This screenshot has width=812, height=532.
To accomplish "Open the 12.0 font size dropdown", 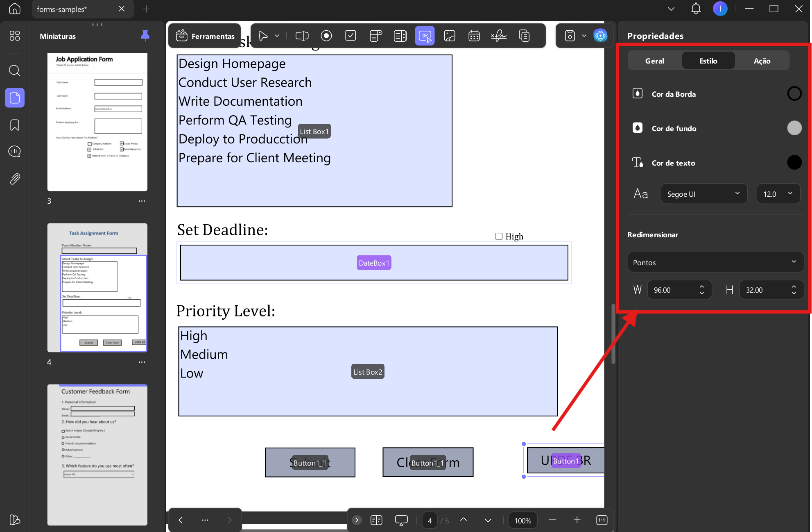I will [778, 194].
